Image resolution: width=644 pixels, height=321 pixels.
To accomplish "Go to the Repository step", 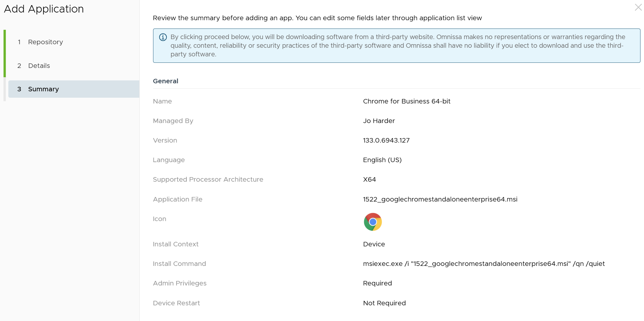I will coord(45,42).
